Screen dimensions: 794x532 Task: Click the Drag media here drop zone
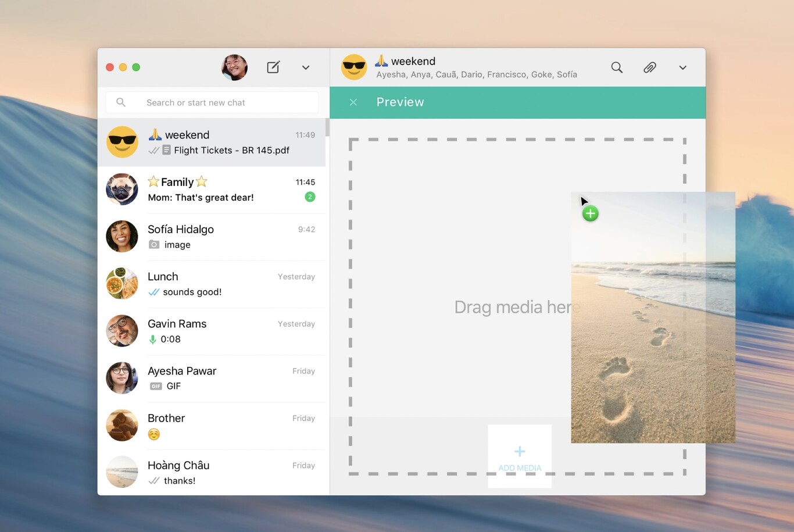(517, 307)
